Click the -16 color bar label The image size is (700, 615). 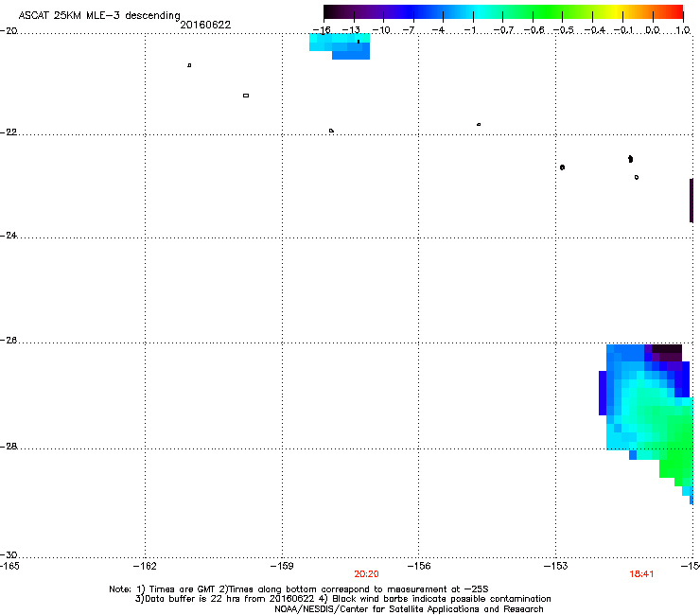(321, 30)
